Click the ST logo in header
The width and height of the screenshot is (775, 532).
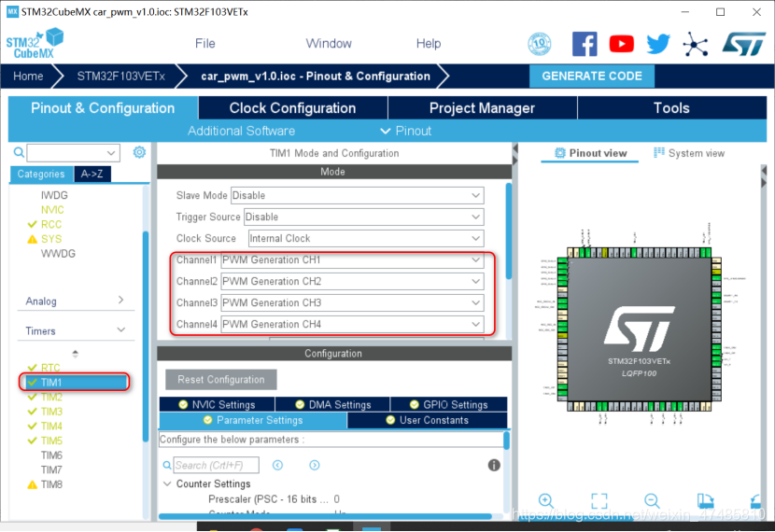743,44
